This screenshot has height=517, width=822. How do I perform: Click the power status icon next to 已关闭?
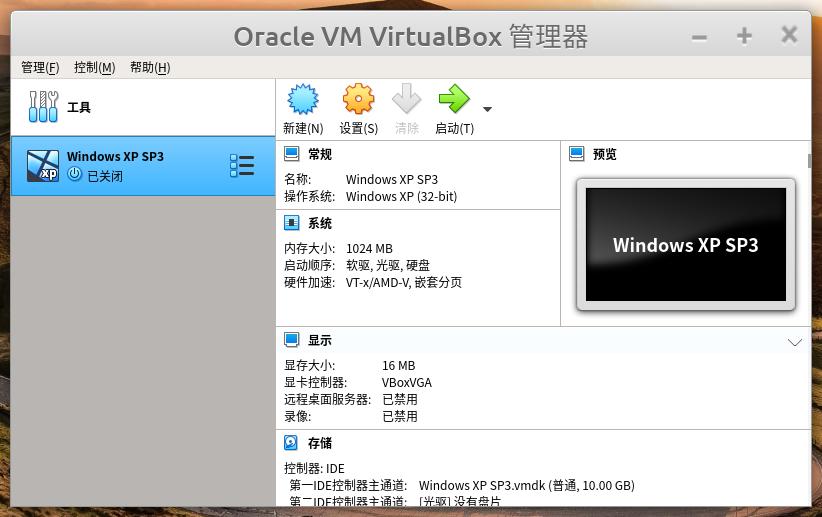pos(75,174)
